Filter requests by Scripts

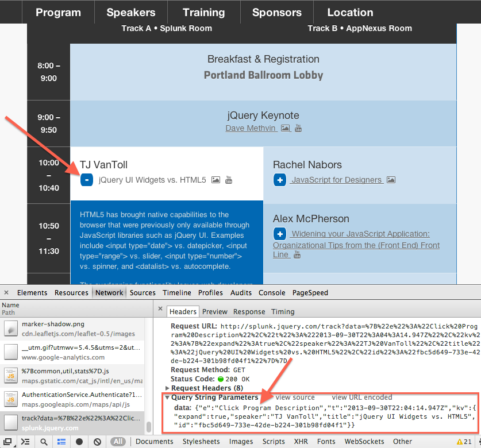coord(274,442)
